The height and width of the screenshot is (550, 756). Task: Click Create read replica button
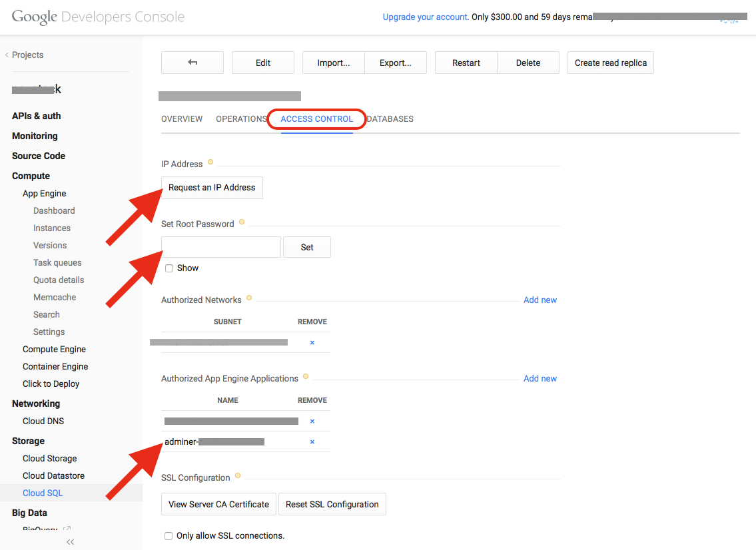[x=610, y=63]
